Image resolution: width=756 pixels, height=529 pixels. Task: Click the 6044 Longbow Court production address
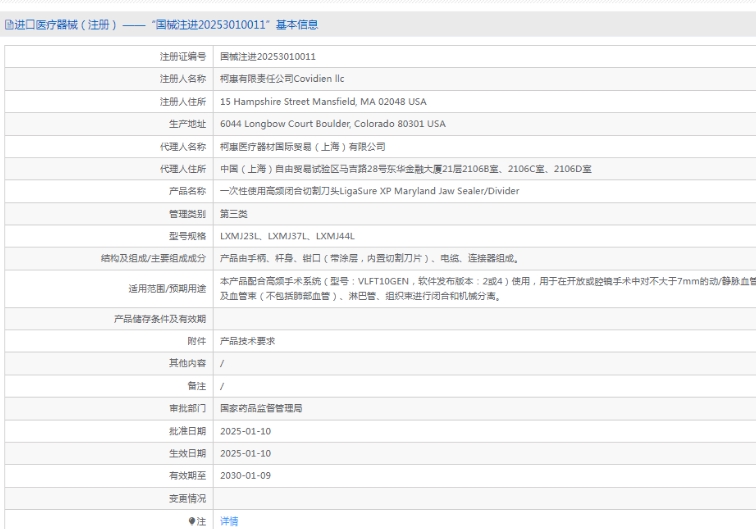(332, 124)
